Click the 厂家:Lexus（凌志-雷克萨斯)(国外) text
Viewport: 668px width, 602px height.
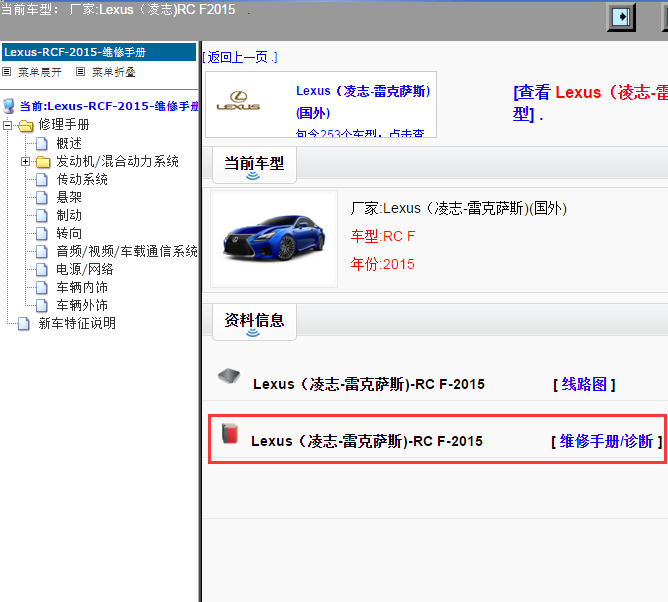pyautogui.click(x=458, y=208)
